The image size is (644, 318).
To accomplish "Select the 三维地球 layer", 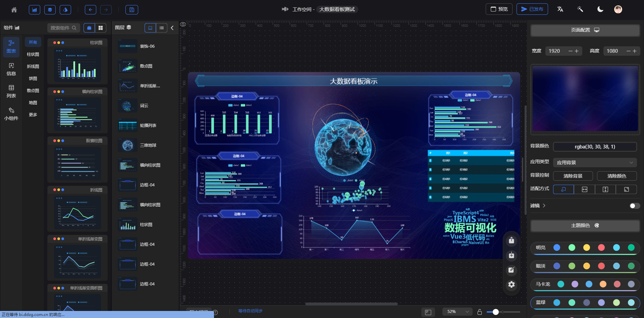I will pyautogui.click(x=146, y=145).
